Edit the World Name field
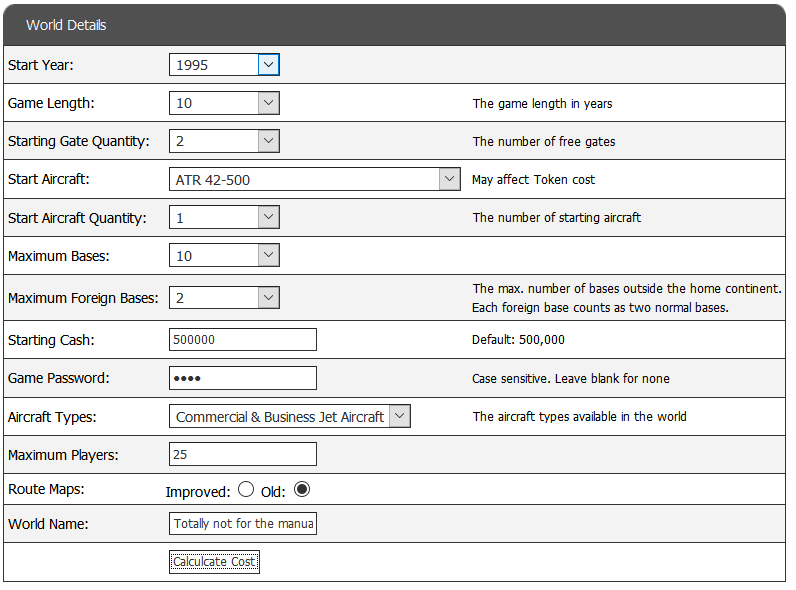 click(x=243, y=523)
